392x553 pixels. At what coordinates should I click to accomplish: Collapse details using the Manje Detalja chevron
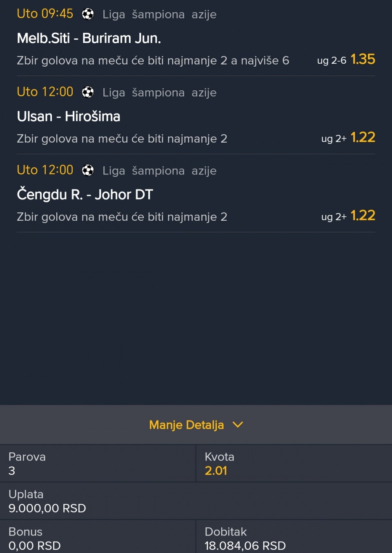(238, 425)
